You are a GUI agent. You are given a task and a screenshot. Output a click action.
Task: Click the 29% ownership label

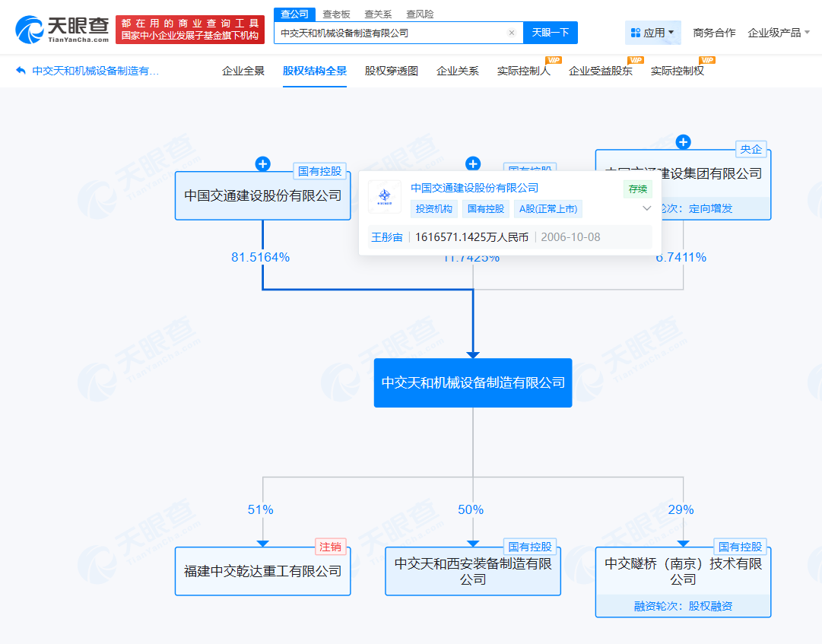[x=681, y=510]
